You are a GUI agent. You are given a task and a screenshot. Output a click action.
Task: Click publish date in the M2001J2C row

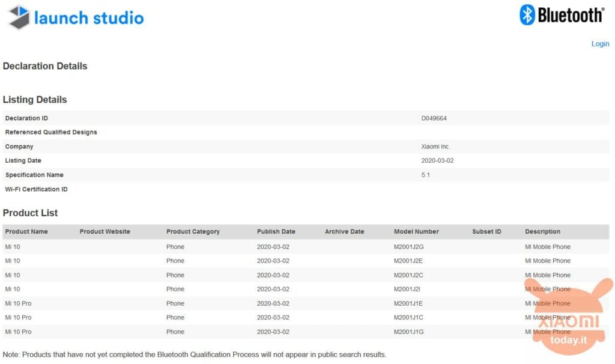pyautogui.click(x=273, y=275)
